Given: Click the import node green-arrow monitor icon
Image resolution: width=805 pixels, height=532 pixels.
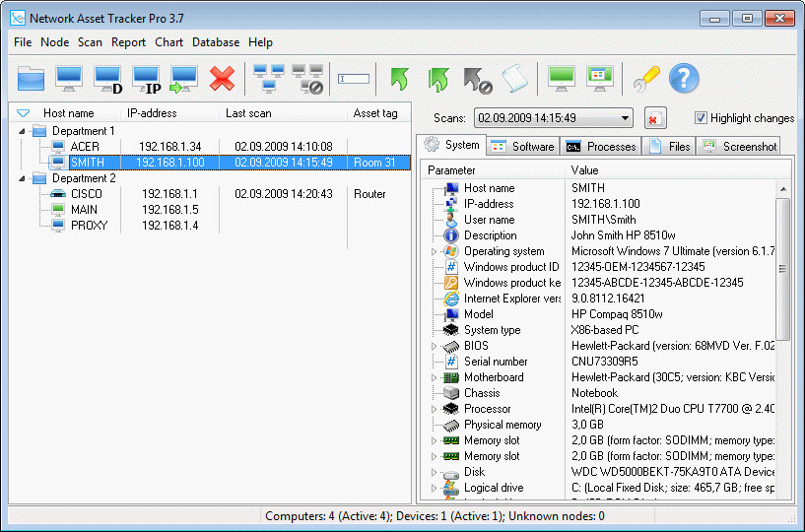Looking at the screenshot, I should click(x=184, y=80).
